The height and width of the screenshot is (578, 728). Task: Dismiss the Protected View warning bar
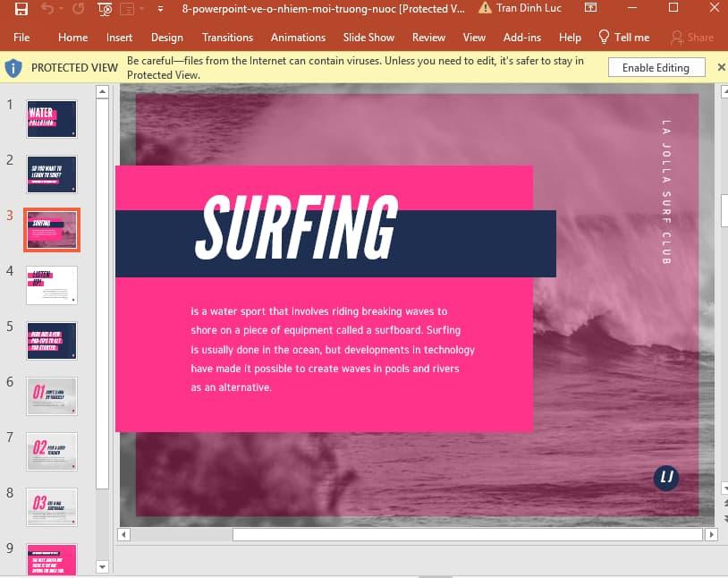pos(720,67)
